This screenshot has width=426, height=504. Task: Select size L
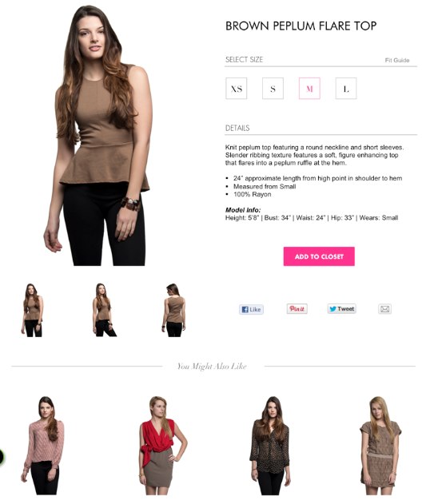[x=346, y=89]
